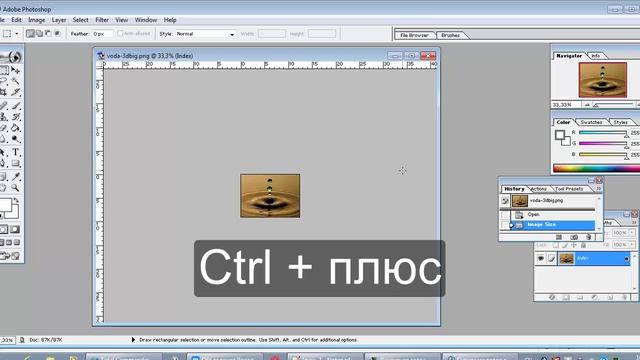Select the Magic Wand tool
Viewport: 640px width, 360px height.
point(16,81)
